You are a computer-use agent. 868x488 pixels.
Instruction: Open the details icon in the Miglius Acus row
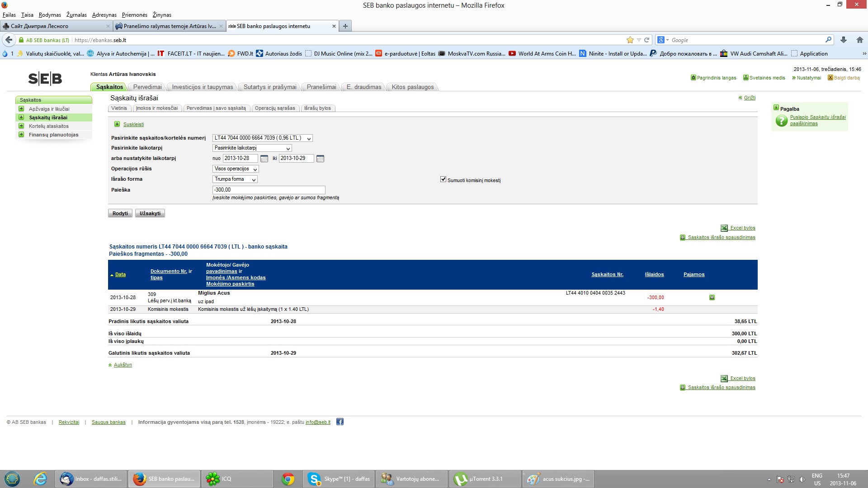[712, 297]
